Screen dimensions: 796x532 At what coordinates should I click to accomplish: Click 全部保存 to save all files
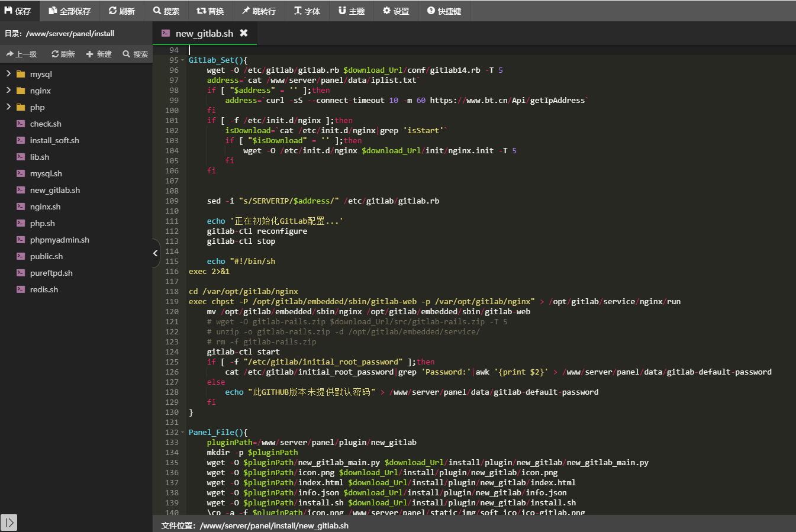pos(70,11)
